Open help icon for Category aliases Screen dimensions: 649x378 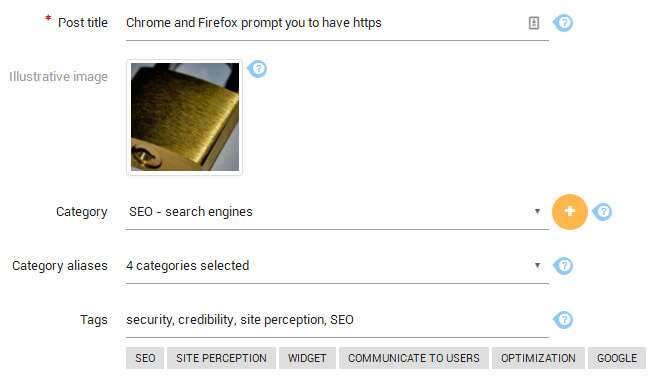point(563,265)
